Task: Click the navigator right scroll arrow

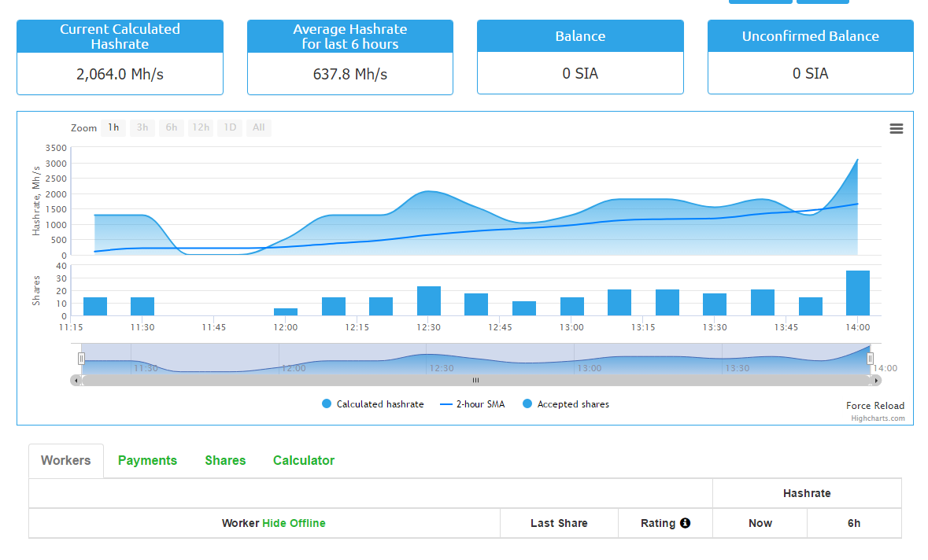Action: tap(876, 381)
